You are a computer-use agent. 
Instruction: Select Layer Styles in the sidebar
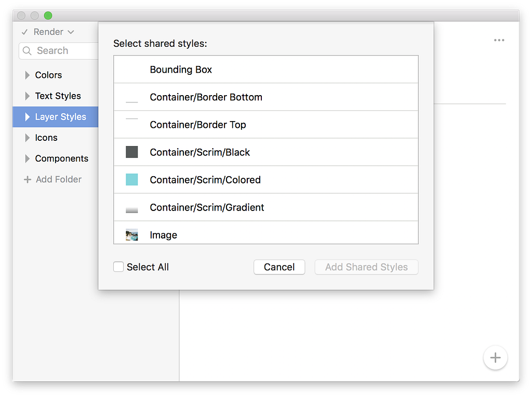pyautogui.click(x=60, y=117)
